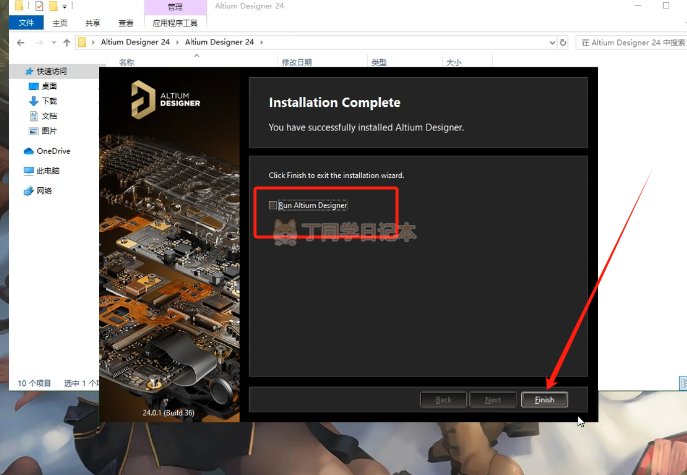Image resolution: width=687 pixels, height=475 pixels.
Task: Sort by 修改日期 column header
Action: click(296, 62)
